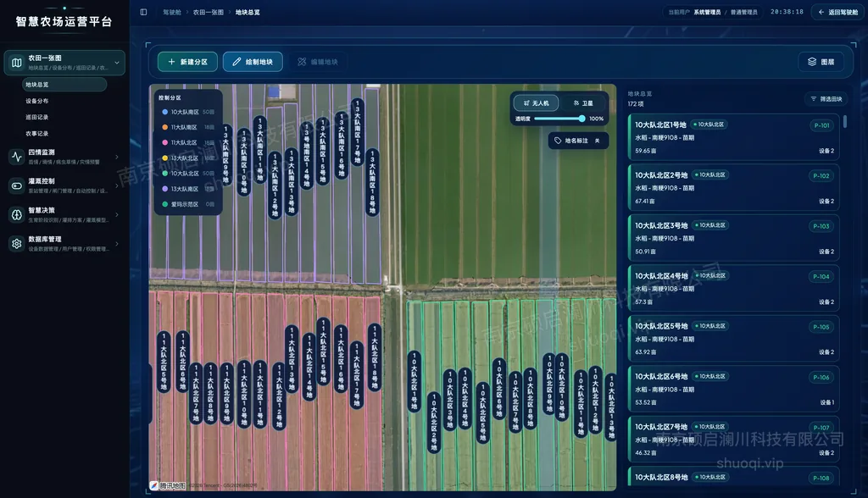This screenshot has height=498, width=868.
Task: Click the 驾驶舱 breadcrumb
Action: tap(172, 12)
